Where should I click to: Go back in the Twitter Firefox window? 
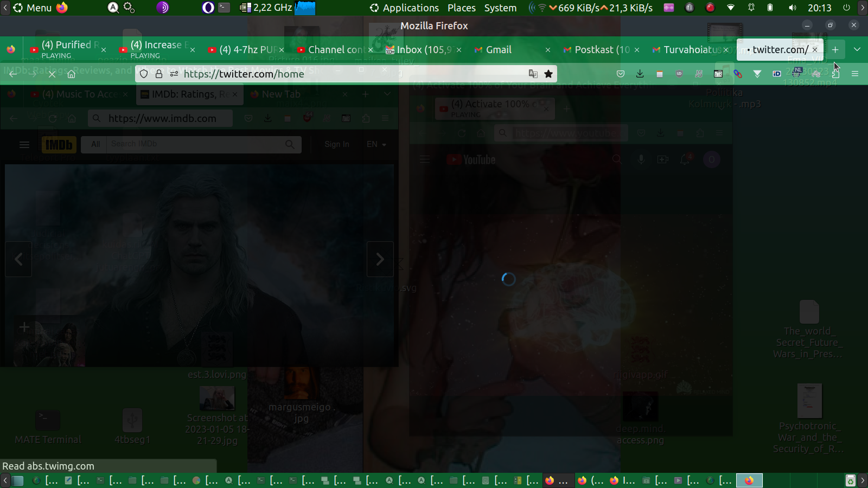[x=13, y=74]
